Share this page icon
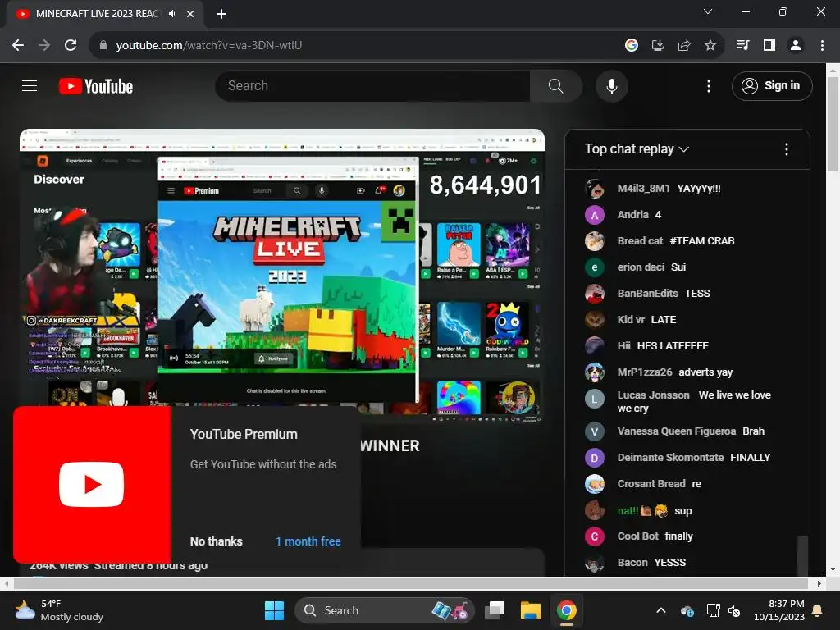The image size is (840, 630). 683,46
